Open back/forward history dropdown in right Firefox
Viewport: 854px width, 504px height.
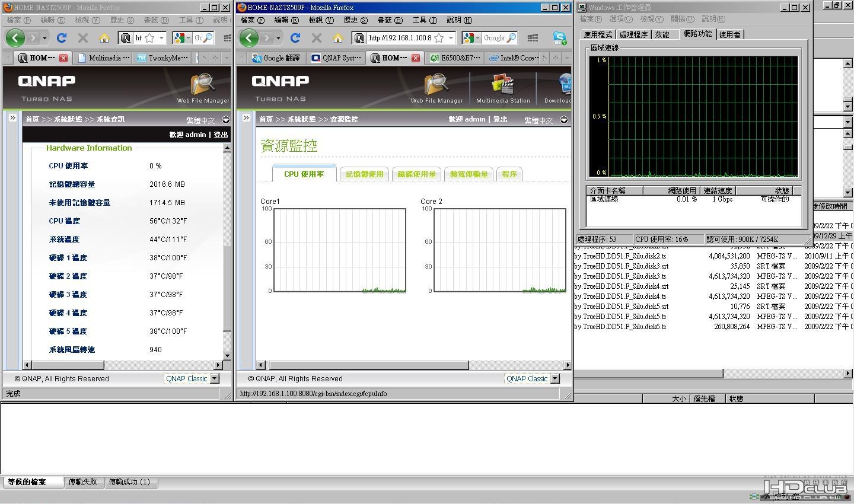tap(278, 38)
